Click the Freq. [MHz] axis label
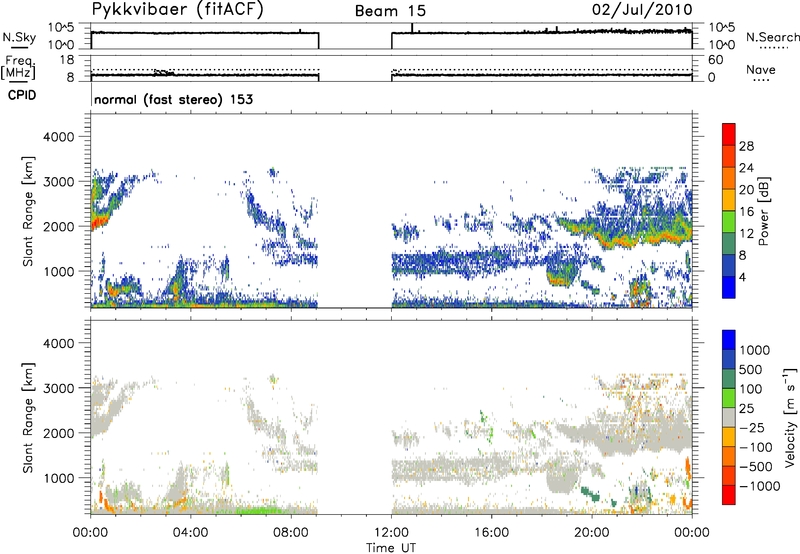This screenshot has width=800, height=554. click(19, 67)
